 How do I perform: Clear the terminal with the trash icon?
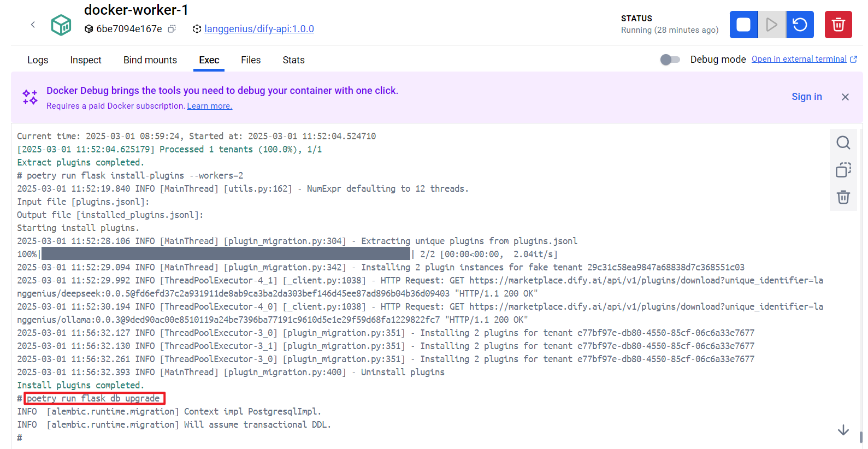[x=843, y=197]
